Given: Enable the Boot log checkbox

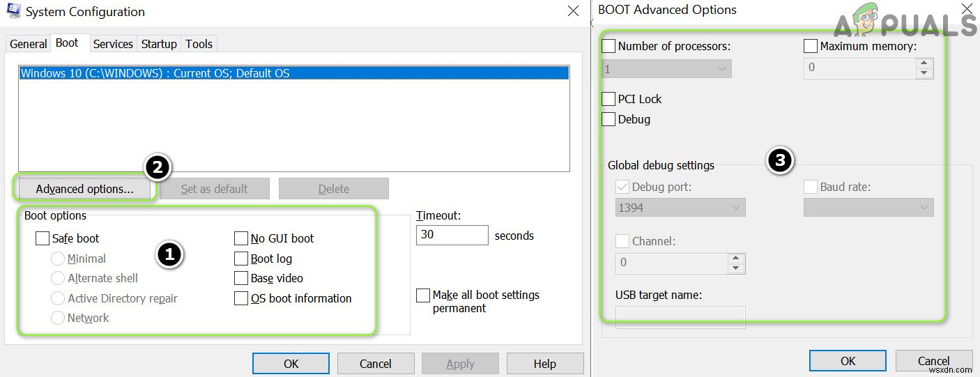Looking at the screenshot, I should pyautogui.click(x=241, y=259).
